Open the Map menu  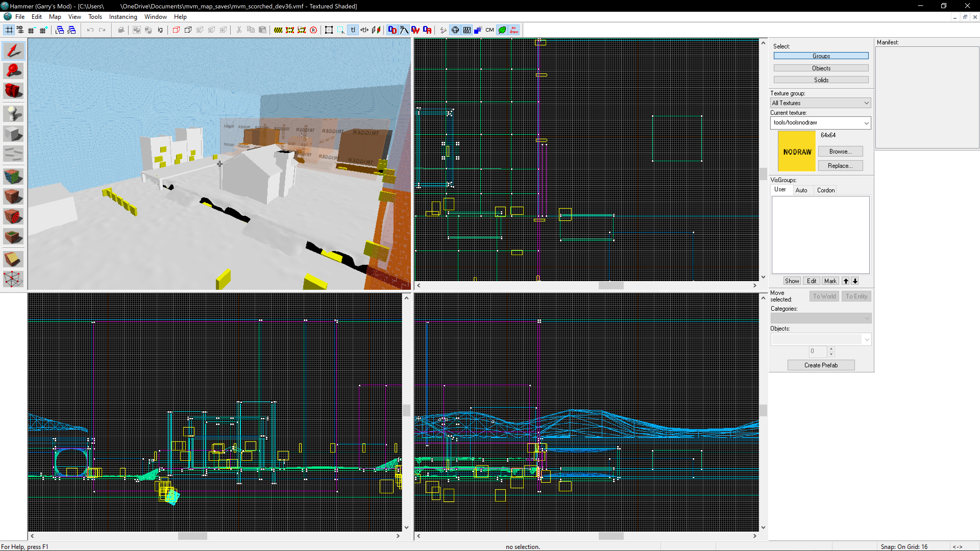pos(55,17)
